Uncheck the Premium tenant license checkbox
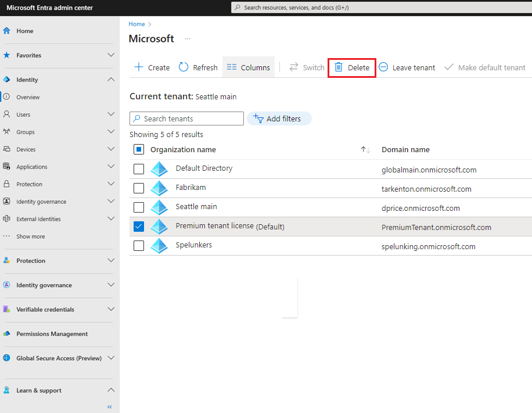This screenshot has height=413, width=532. [x=138, y=227]
